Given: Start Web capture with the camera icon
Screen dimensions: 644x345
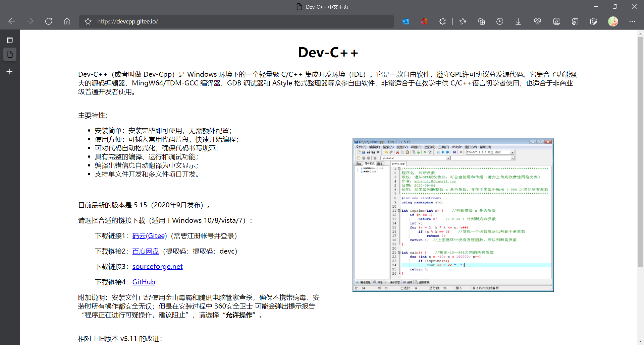Looking at the screenshot, I should (594, 21).
